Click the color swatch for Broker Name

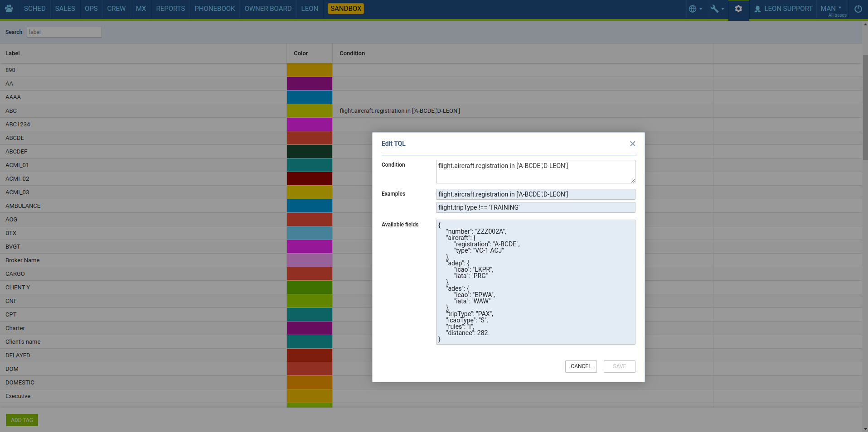[310, 260]
